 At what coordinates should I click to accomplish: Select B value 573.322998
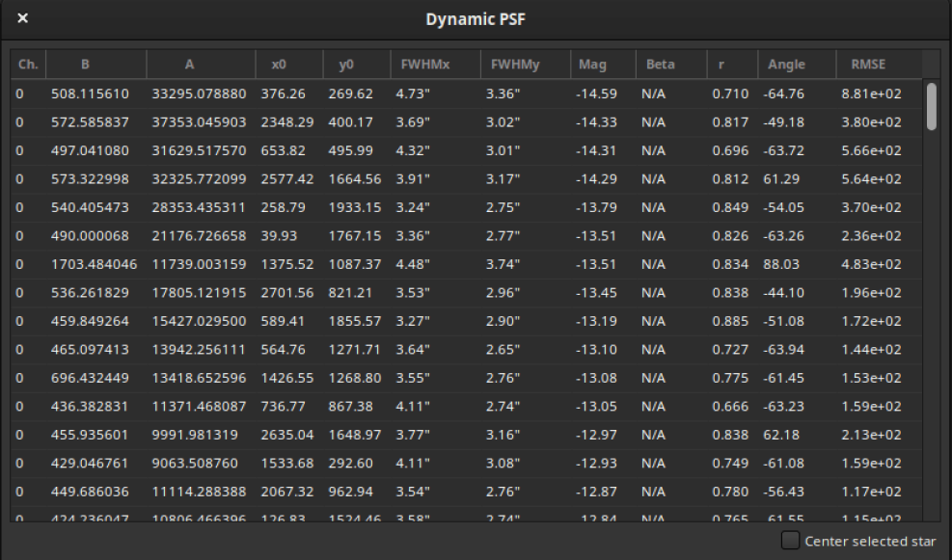90,179
